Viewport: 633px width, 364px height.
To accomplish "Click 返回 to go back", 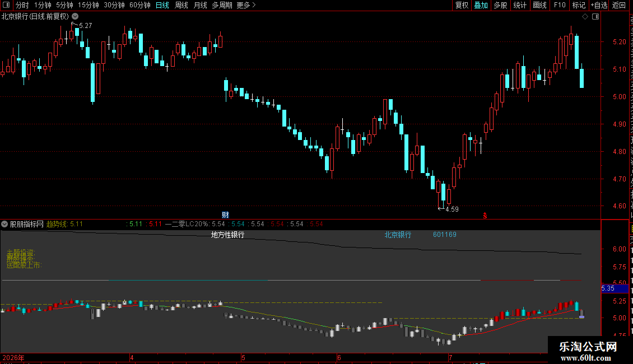I will pos(618,5).
